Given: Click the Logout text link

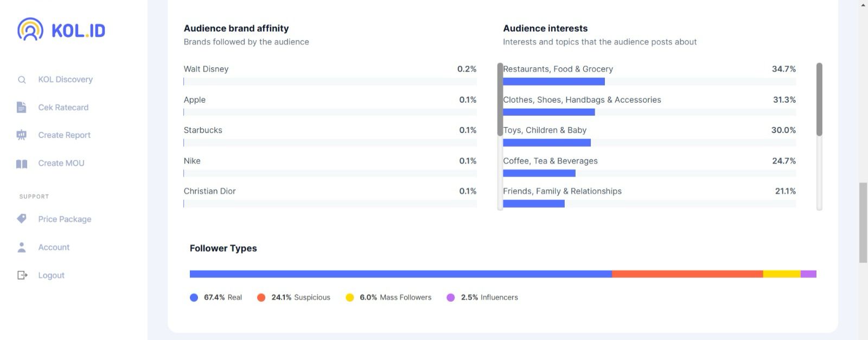Looking at the screenshot, I should (x=51, y=275).
